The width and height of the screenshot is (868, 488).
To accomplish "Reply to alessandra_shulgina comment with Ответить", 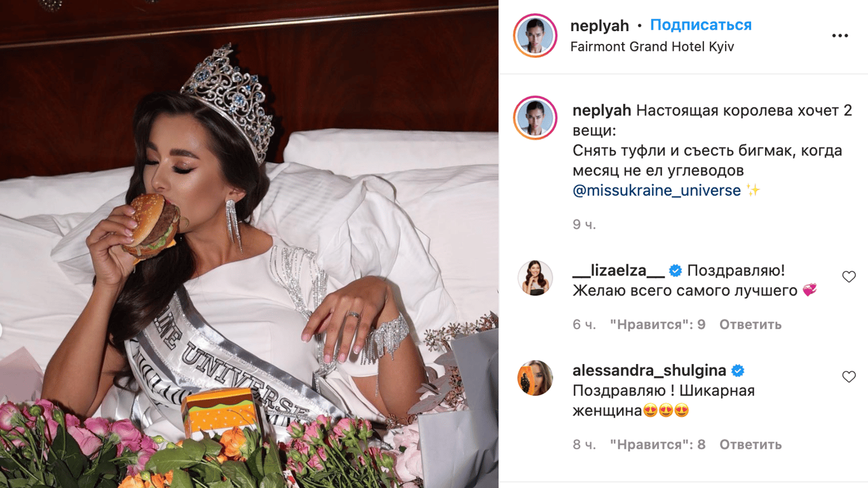I will [750, 445].
